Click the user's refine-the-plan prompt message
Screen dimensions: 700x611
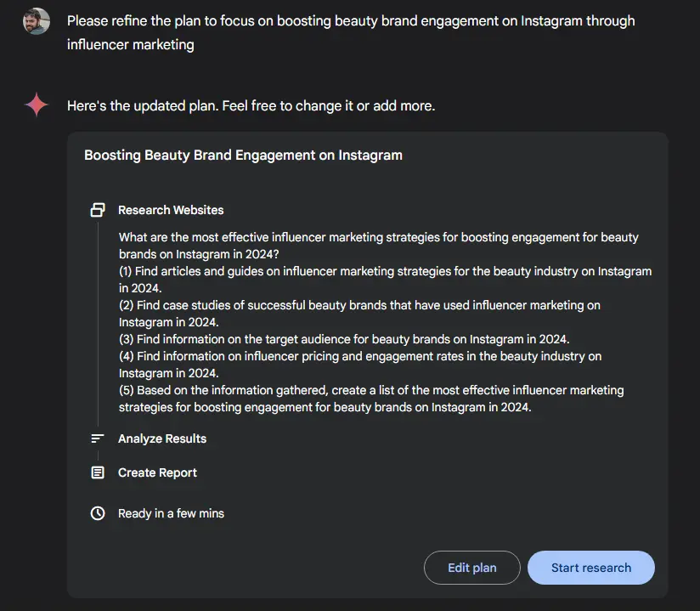pos(350,32)
